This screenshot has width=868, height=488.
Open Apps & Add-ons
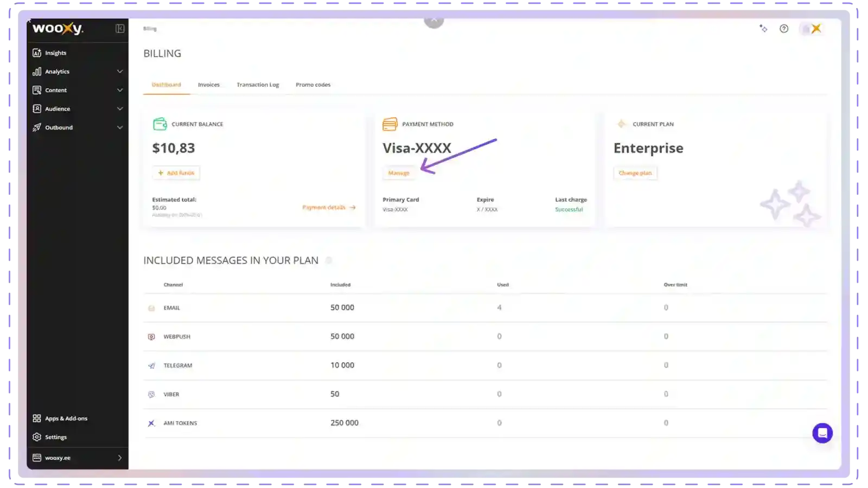tap(66, 419)
